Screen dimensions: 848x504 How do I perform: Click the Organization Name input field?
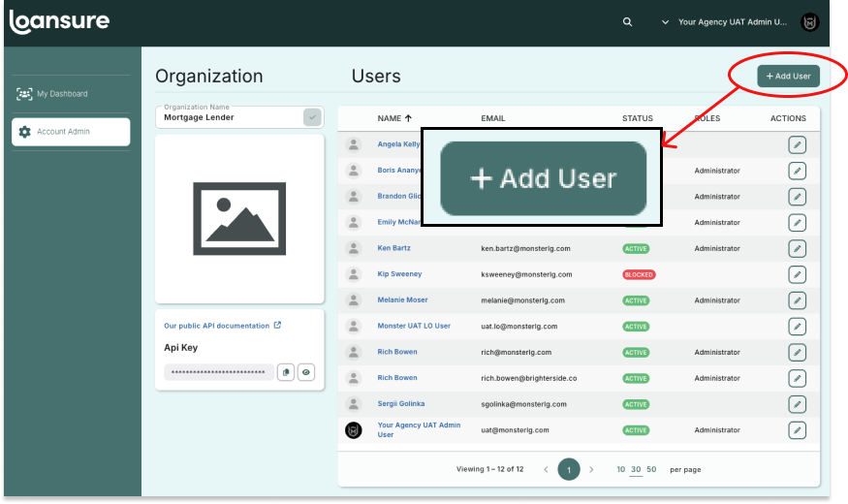(231, 117)
